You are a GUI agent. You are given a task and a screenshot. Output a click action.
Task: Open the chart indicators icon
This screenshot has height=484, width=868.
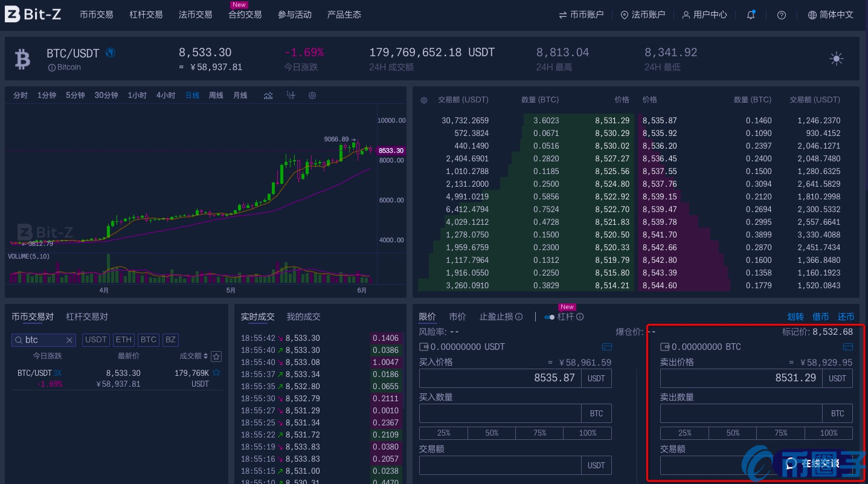268,95
